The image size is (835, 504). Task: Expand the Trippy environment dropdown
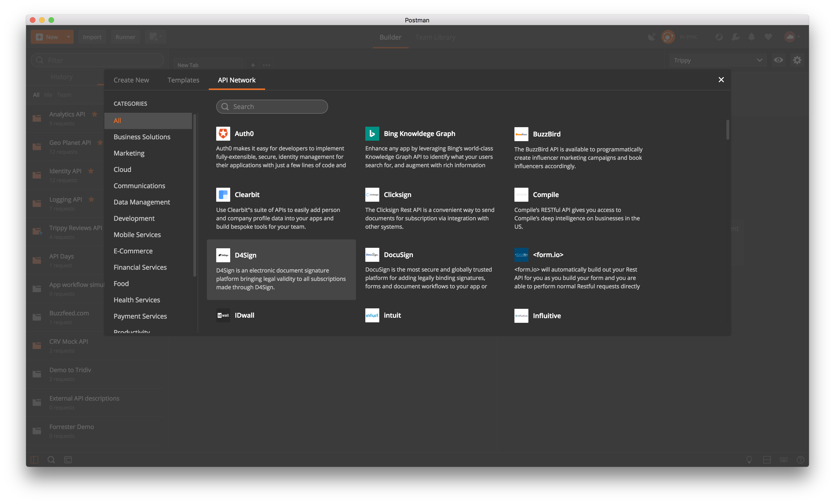[x=760, y=60]
